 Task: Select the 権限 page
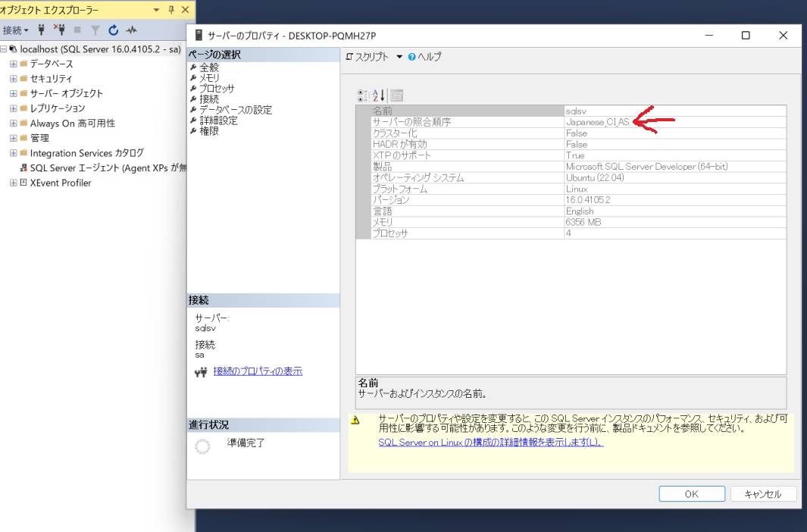(x=209, y=131)
